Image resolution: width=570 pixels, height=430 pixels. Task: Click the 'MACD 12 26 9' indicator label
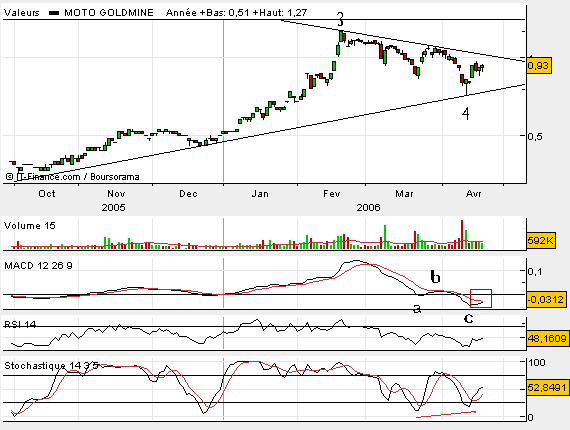point(38,266)
